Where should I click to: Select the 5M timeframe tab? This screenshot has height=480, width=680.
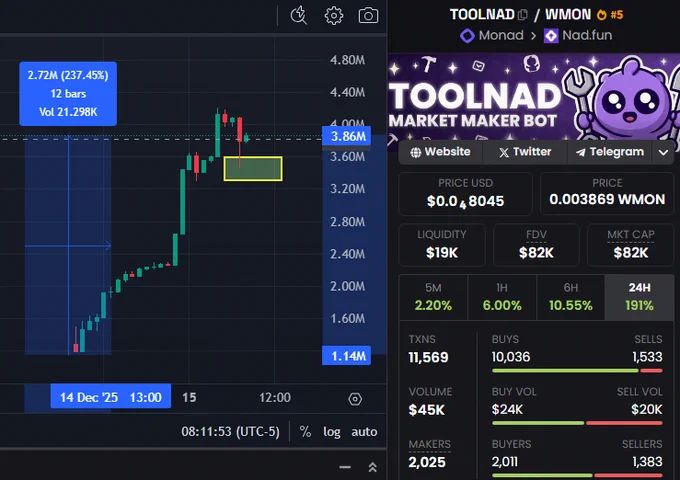tap(433, 297)
